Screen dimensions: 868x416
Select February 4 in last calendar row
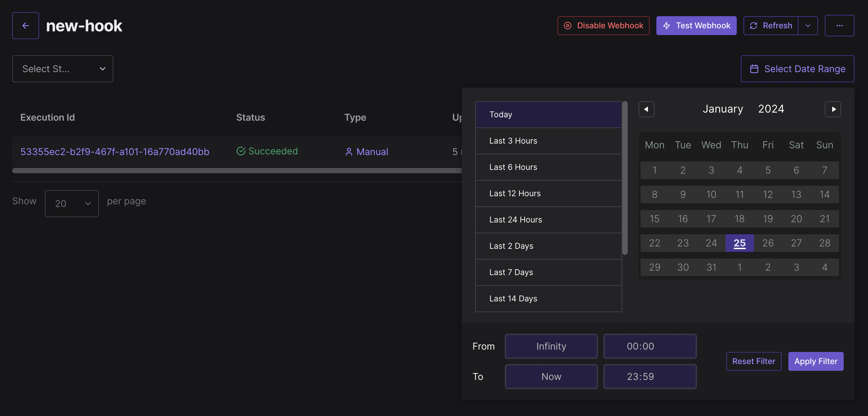pyautogui.click(x=824, y=267)
